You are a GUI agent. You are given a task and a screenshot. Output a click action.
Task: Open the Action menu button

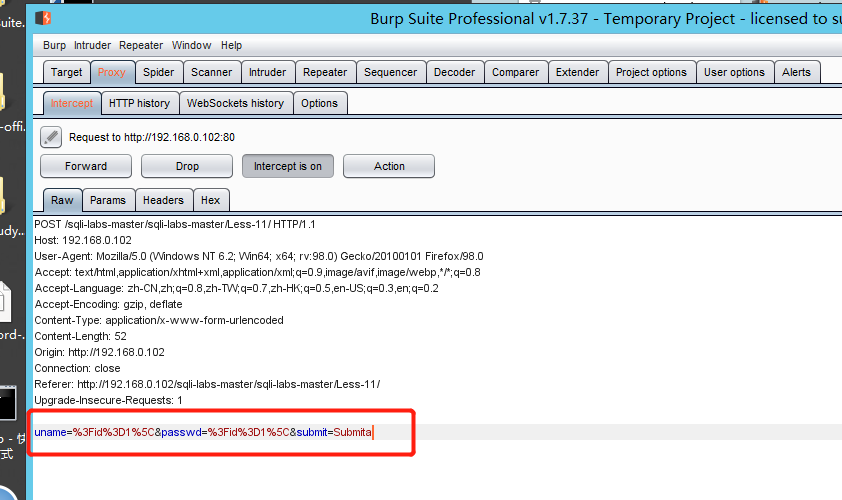tap(389, 166)
